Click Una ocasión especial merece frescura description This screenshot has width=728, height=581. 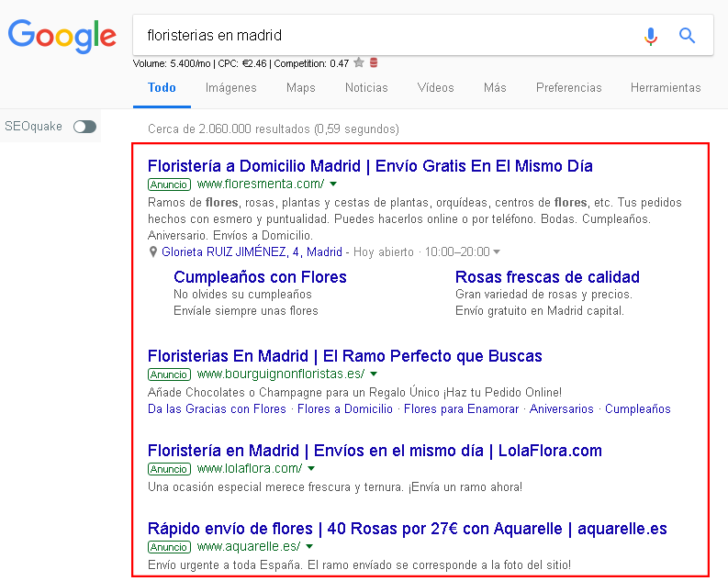(x=335, y=487)
